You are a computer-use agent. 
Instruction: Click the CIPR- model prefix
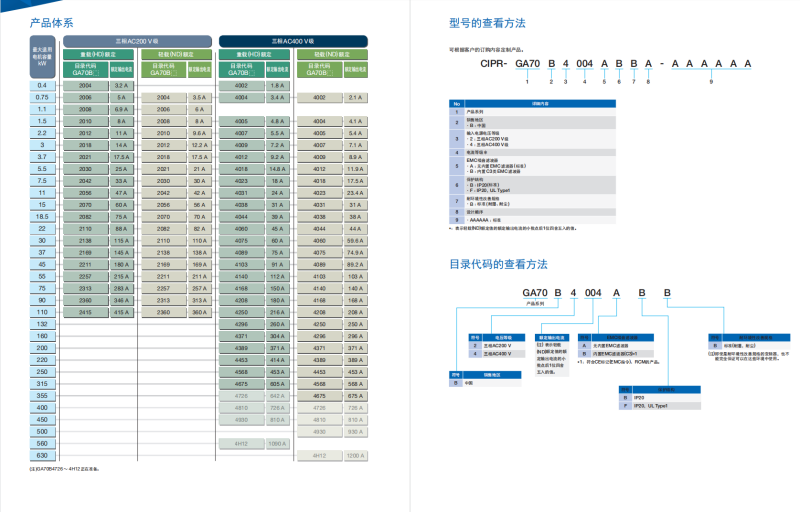coord(493,64)
